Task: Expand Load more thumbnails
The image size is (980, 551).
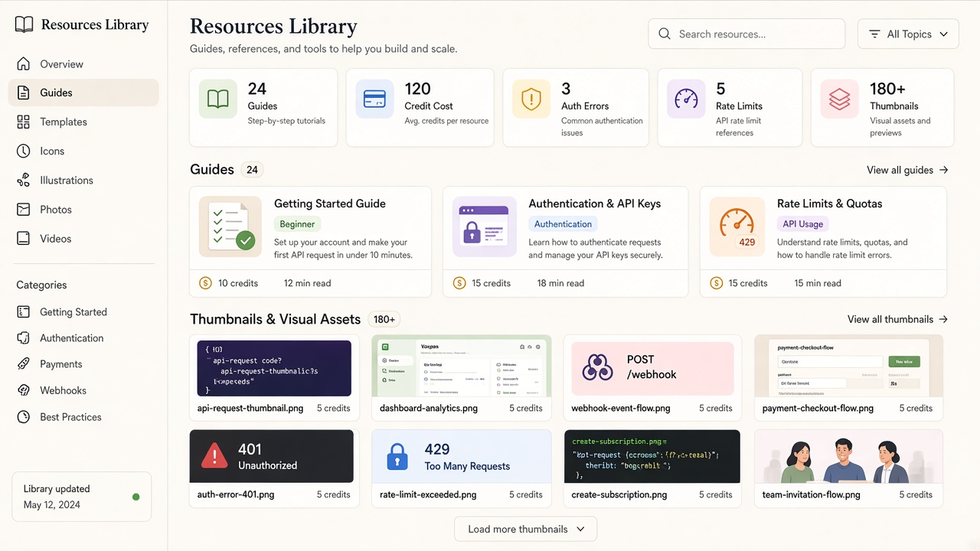Action: [526, 529]
